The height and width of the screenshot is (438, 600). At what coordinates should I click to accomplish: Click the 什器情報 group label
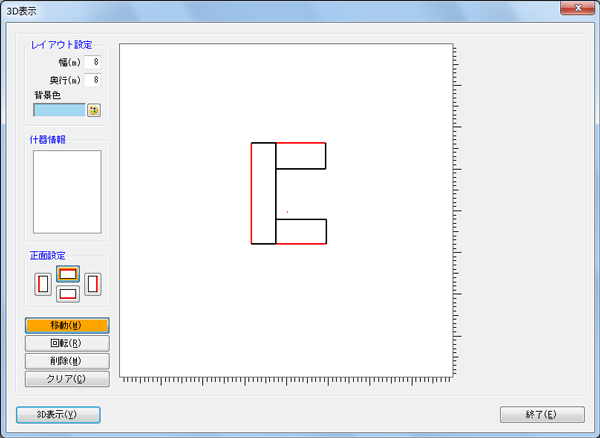(x=47, y=140)
